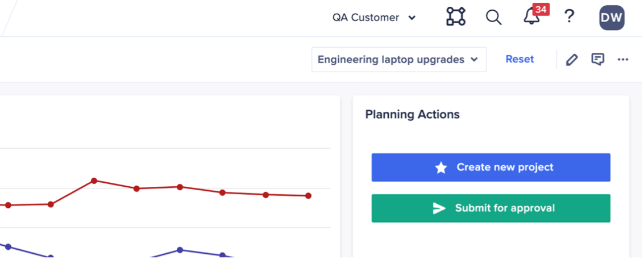Open the comments speech bubble icon

point(597,59)
